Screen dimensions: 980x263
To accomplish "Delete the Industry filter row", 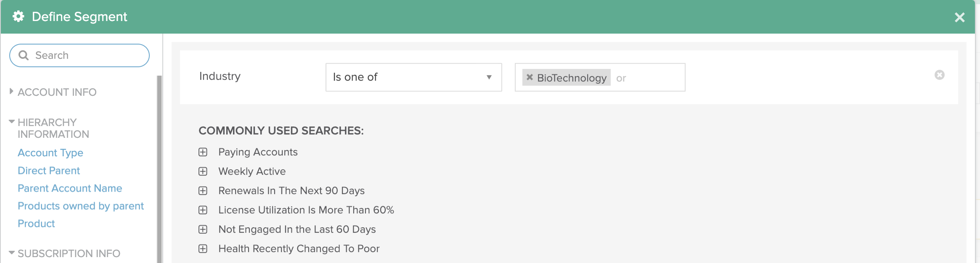I will [940, 75].
